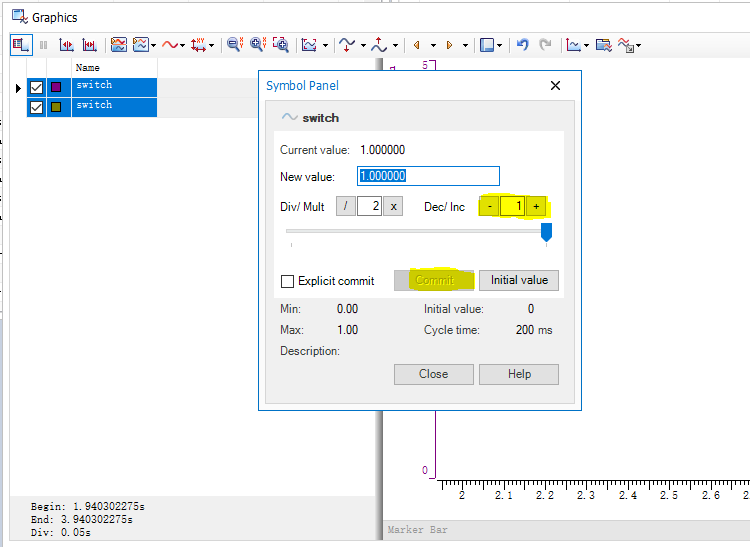Open dropdown beside export curves icon
Image resolution: width=750 pixels, height=547 pixels.
639,45
